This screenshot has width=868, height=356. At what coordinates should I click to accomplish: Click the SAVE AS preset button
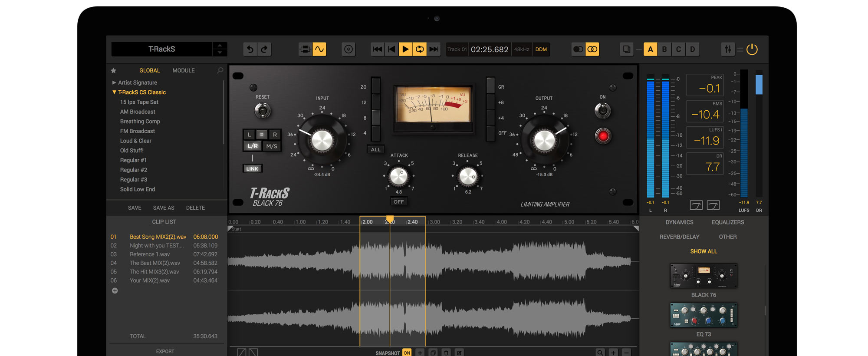click(x=164, y=208)
